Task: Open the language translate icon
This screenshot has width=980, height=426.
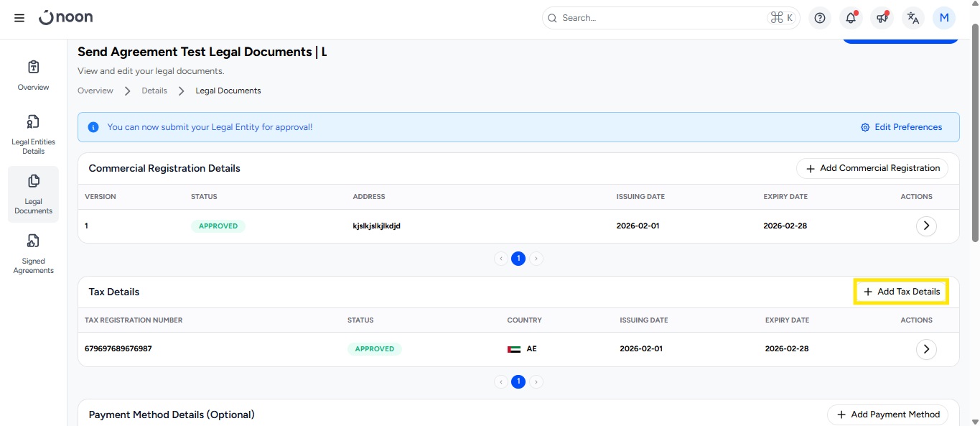Action: (x=913, y=18)
